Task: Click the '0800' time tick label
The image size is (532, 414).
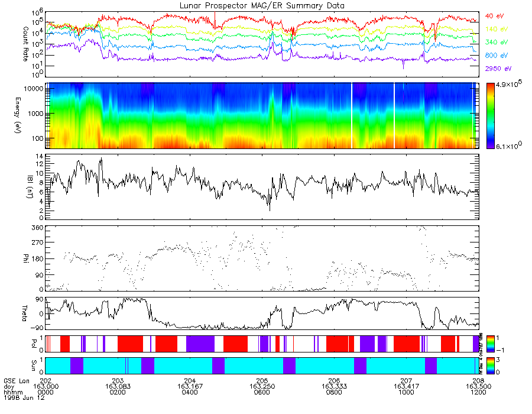Action: 334,392
